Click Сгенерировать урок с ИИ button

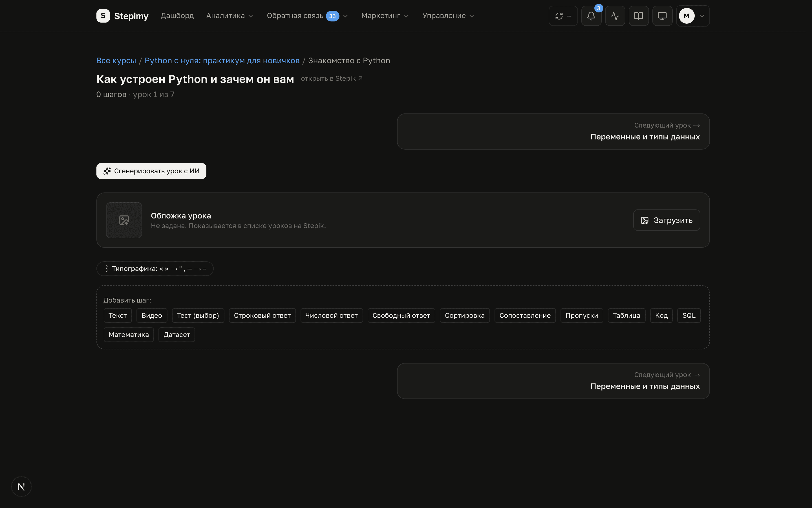151,171
